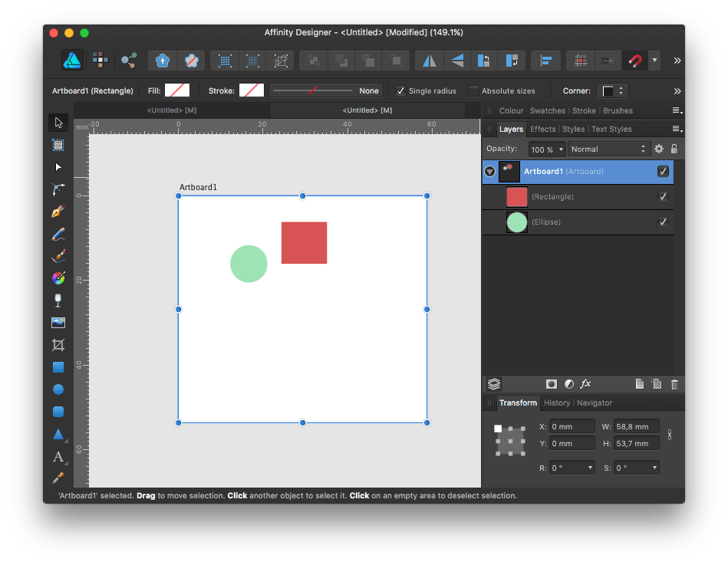The height and width of the screenshot is (565, 728).
Task: Click the Fill colour swatch
Action: (x=177, y=90)
